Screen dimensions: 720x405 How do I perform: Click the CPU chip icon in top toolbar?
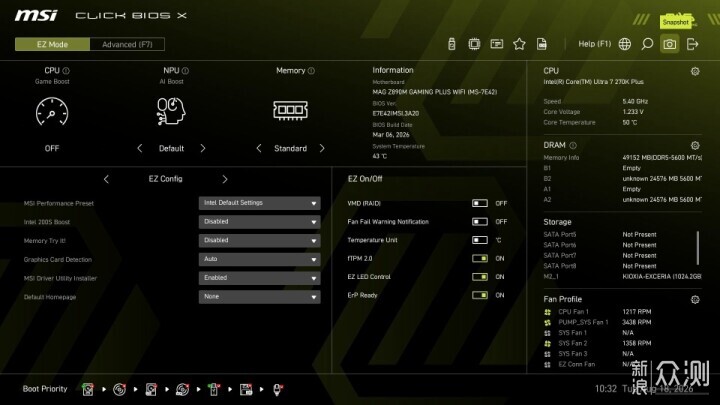(x=474, y=44)
